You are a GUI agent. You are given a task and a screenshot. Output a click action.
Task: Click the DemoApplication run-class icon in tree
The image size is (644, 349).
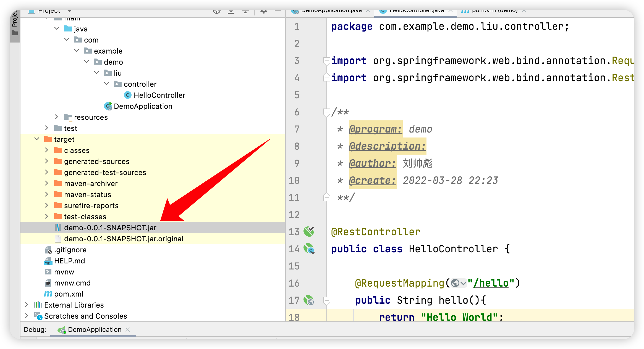pos(108,106)
